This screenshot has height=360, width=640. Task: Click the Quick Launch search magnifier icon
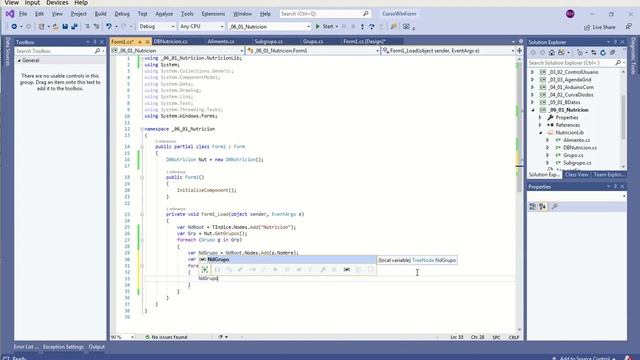(x=365, y=13)
